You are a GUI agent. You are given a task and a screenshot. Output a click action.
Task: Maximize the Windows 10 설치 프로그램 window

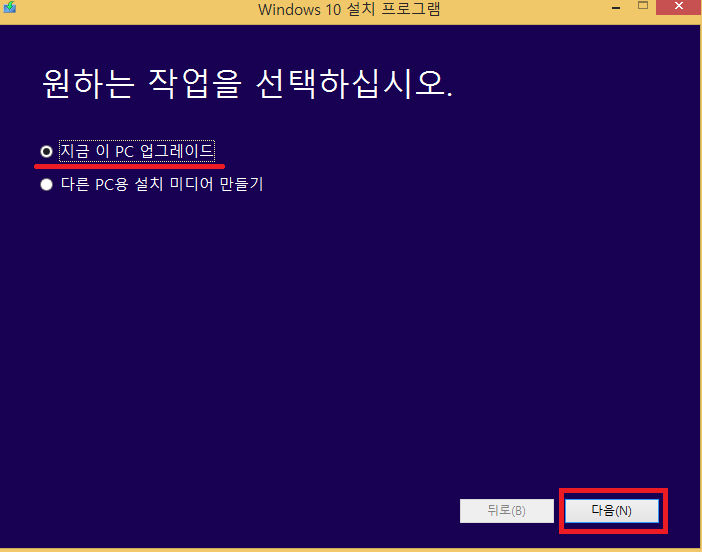(643, 6)
